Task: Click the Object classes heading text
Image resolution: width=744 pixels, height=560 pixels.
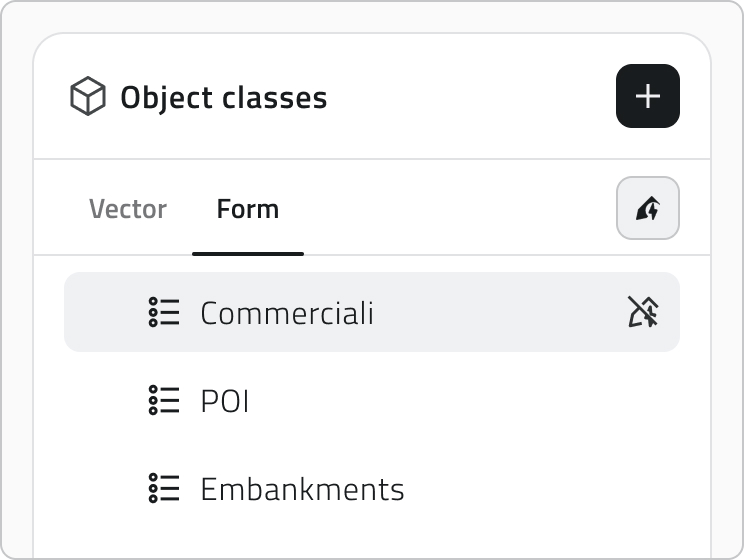Action: pyautogui.click(x=223, y=98)
